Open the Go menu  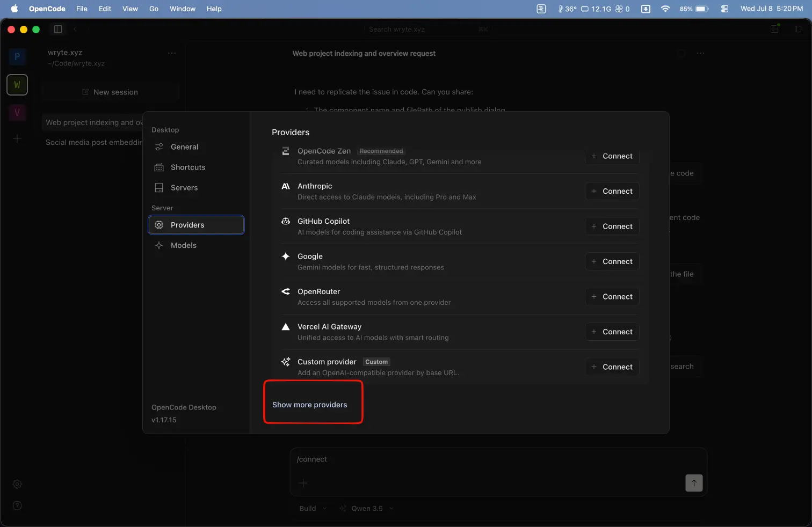[154, 9]
